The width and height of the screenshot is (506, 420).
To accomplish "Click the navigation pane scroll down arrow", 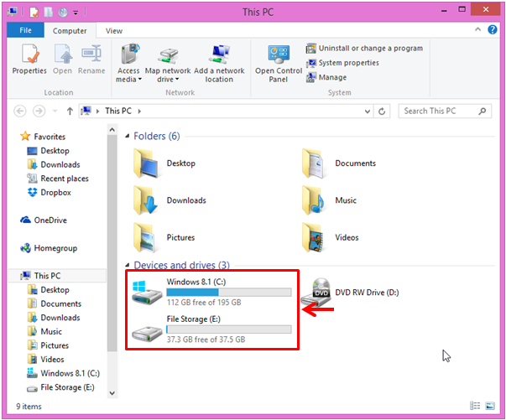I will click(x=112, y=393).
